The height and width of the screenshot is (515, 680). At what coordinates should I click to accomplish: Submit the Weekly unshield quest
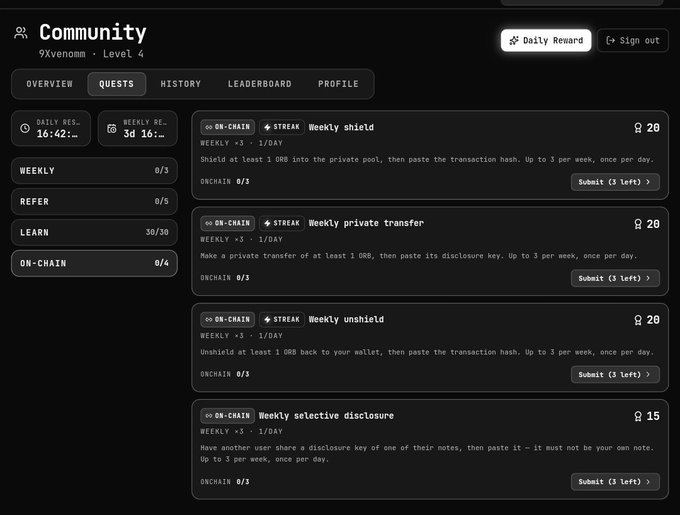coord(615,375)
